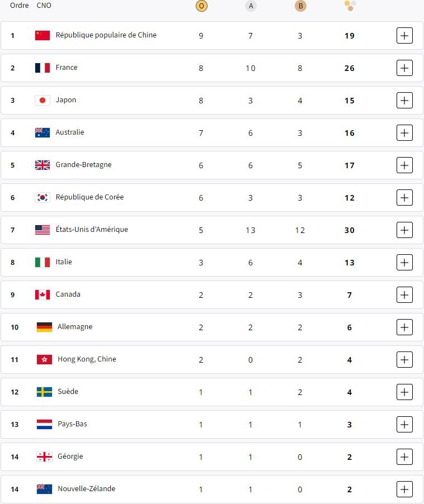Click the gold medal column icon

tap(201, 6)
